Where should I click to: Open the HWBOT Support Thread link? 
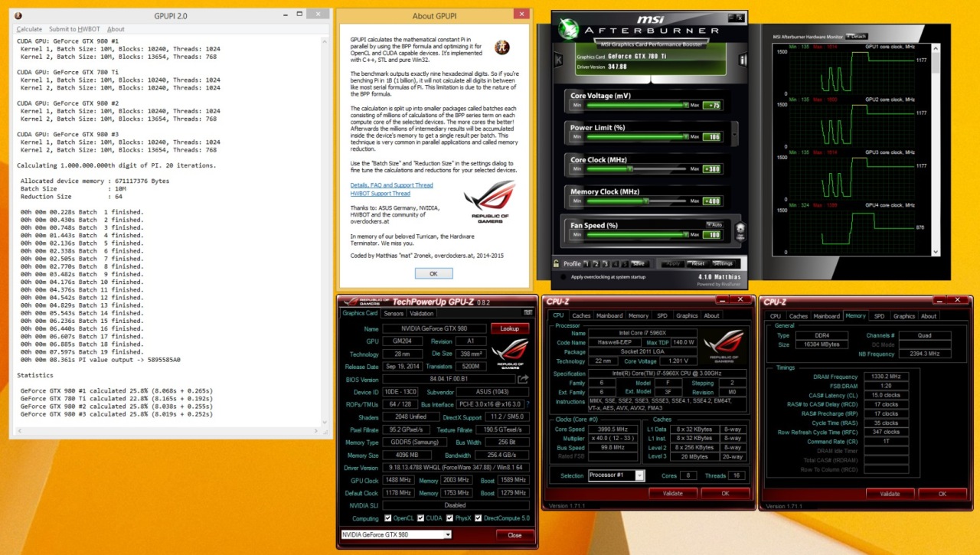coord(380,194)
